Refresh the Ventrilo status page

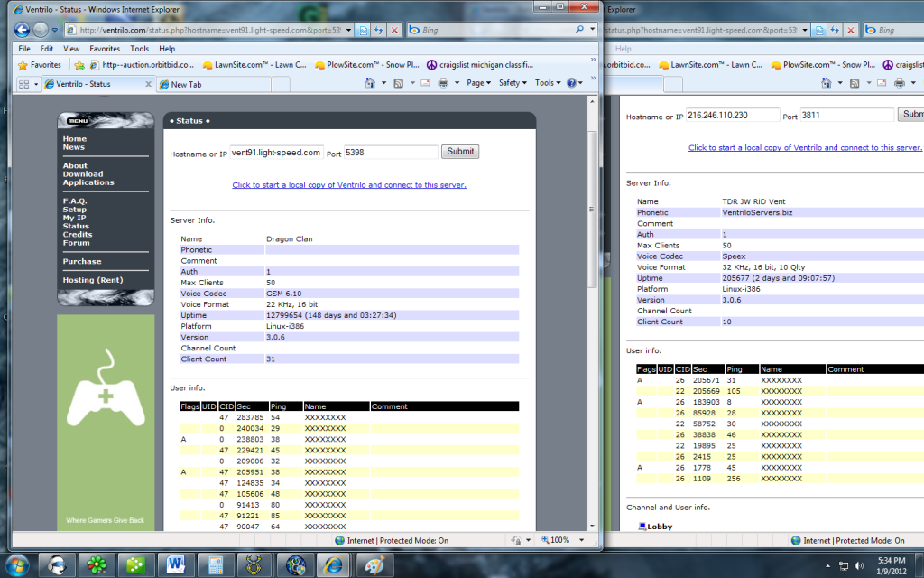click(x=378, y=30)
